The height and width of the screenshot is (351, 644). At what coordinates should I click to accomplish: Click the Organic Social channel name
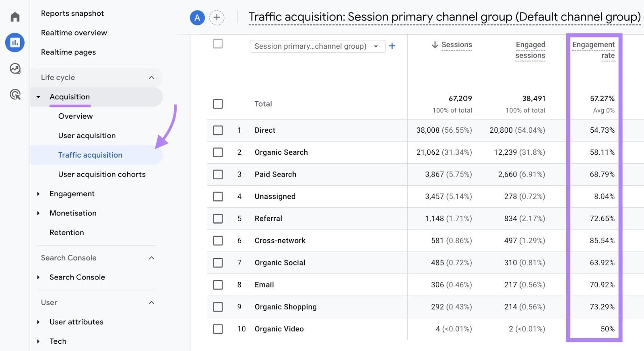pos(280,263)
